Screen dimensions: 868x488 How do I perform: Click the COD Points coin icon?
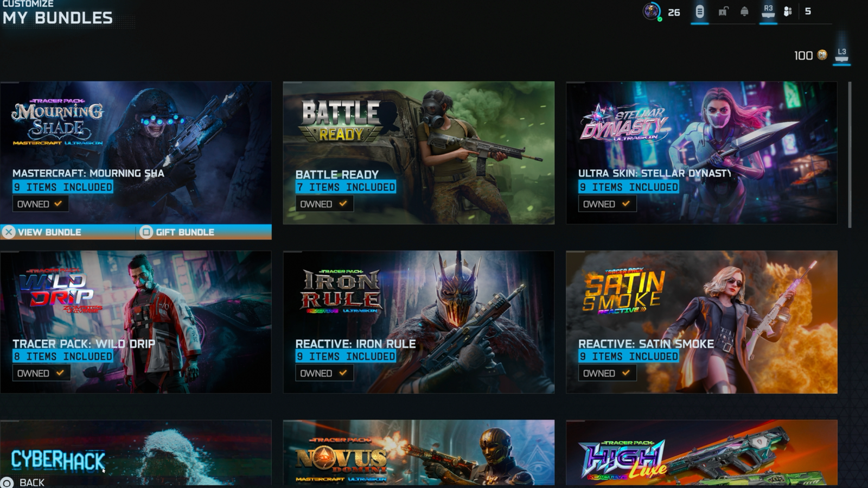(x=822, y=55)
